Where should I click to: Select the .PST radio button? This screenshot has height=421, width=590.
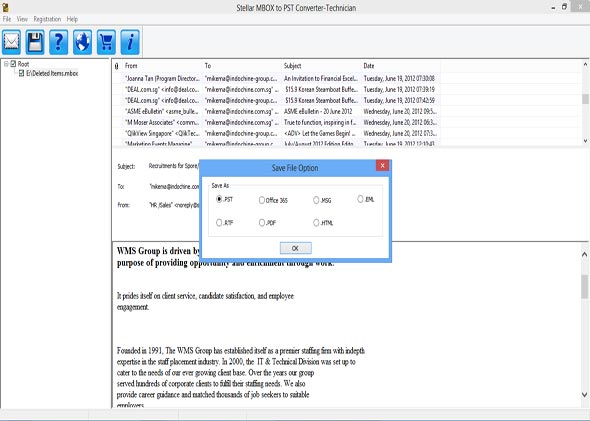tap(219, 199)
